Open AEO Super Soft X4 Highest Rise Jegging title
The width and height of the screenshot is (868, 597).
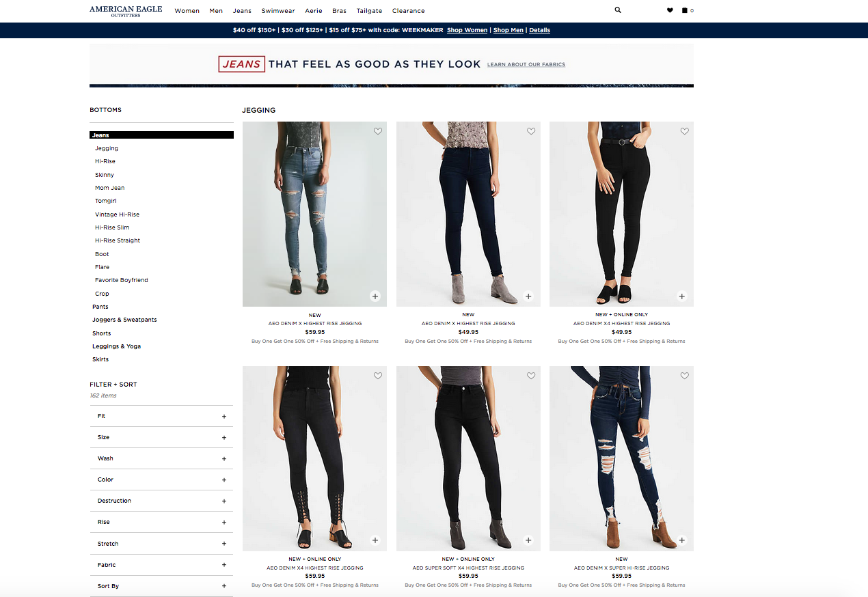[x=468, y=568]
